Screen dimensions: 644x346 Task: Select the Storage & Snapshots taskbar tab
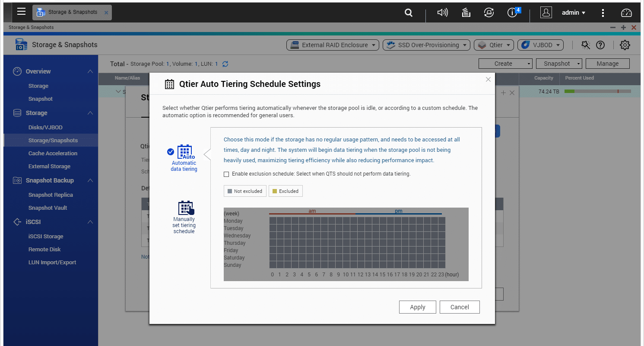pyautogui.click(x=72, y=13)
